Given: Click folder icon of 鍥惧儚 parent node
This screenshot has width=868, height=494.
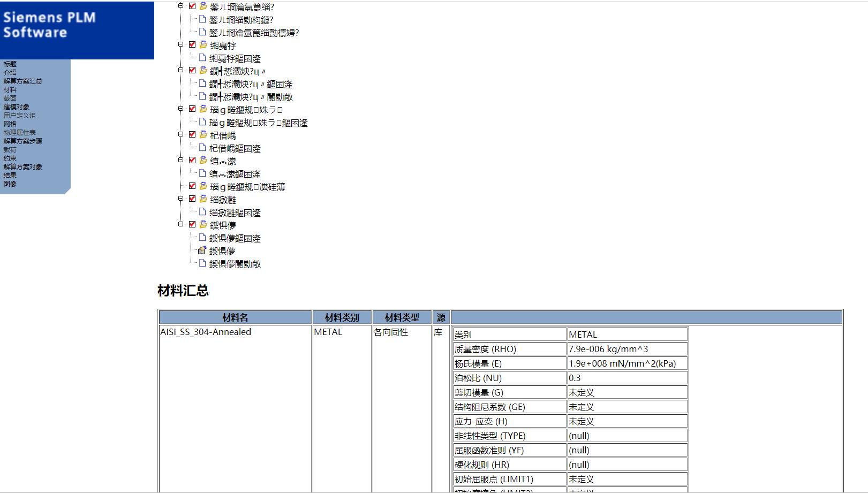Looking at the screenshot, I should (203, 225).
